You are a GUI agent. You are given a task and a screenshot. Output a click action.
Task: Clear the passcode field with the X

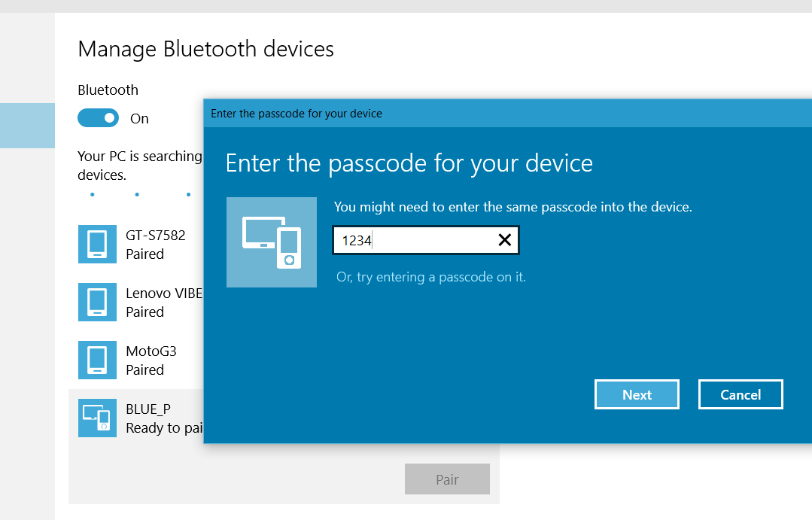pos(504,240)
